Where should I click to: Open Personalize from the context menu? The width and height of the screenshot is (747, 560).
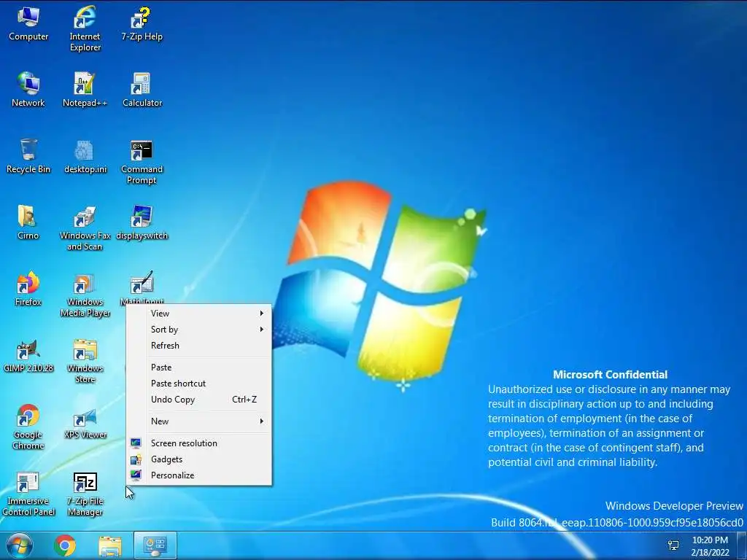(x=199, y=475)
